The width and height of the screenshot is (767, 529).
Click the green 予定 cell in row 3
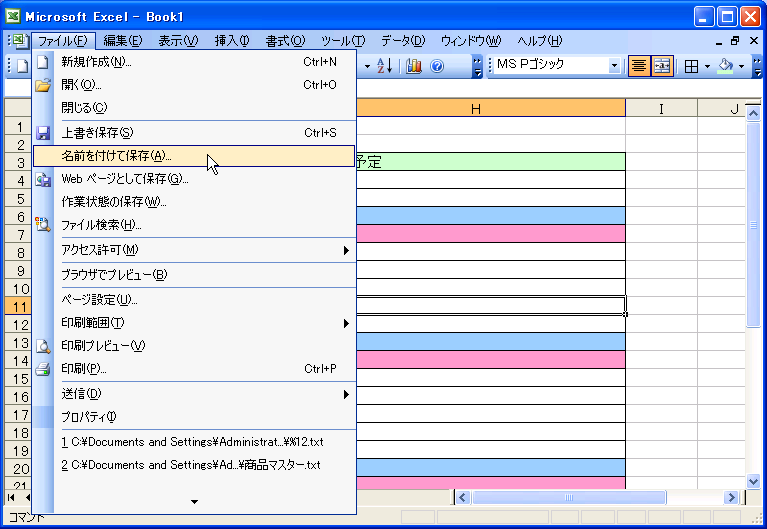[x=491, y=161]
